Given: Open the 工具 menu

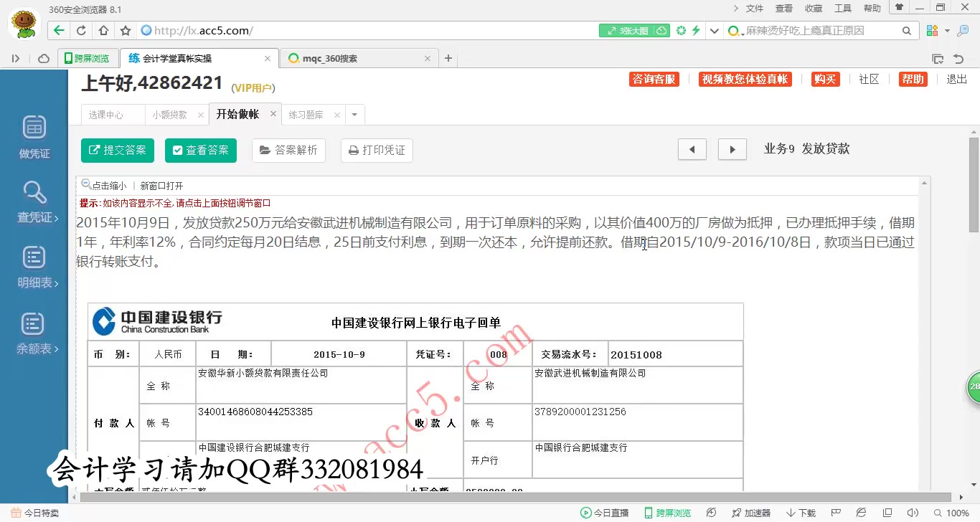Looking at the screenshot, I should coord(843,8).
